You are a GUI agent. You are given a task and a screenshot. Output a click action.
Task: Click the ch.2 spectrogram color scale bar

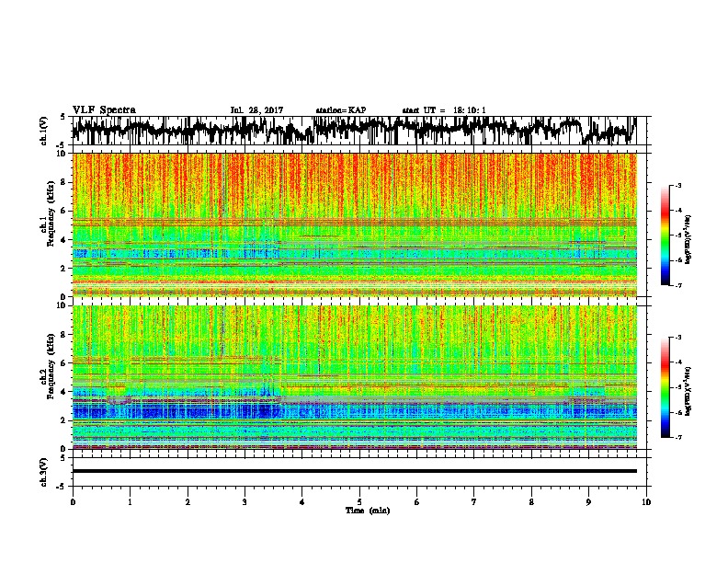coord(665,387)
